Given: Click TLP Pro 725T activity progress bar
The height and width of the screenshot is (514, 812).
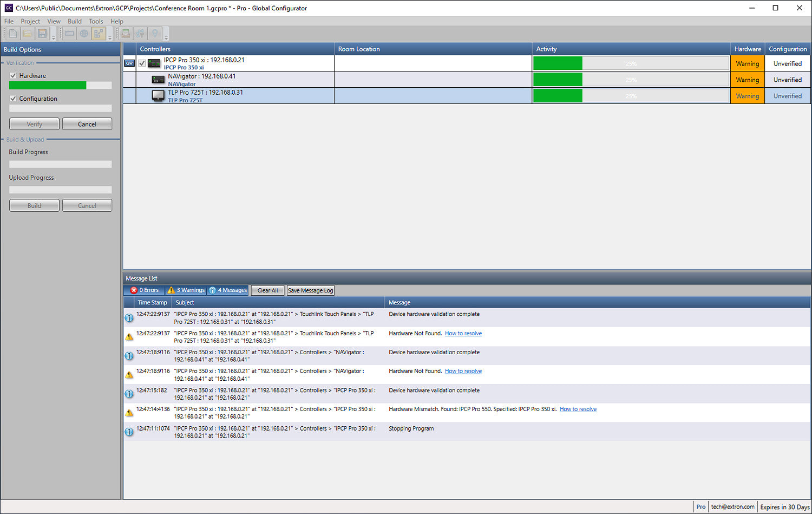Looking at the screenshot, I should [x=631, y=96].
